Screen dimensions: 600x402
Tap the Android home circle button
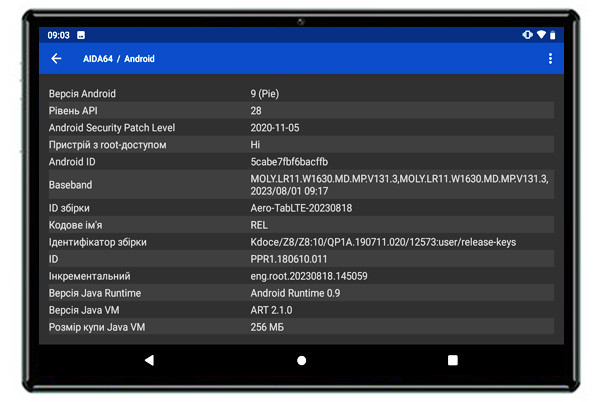302,360
